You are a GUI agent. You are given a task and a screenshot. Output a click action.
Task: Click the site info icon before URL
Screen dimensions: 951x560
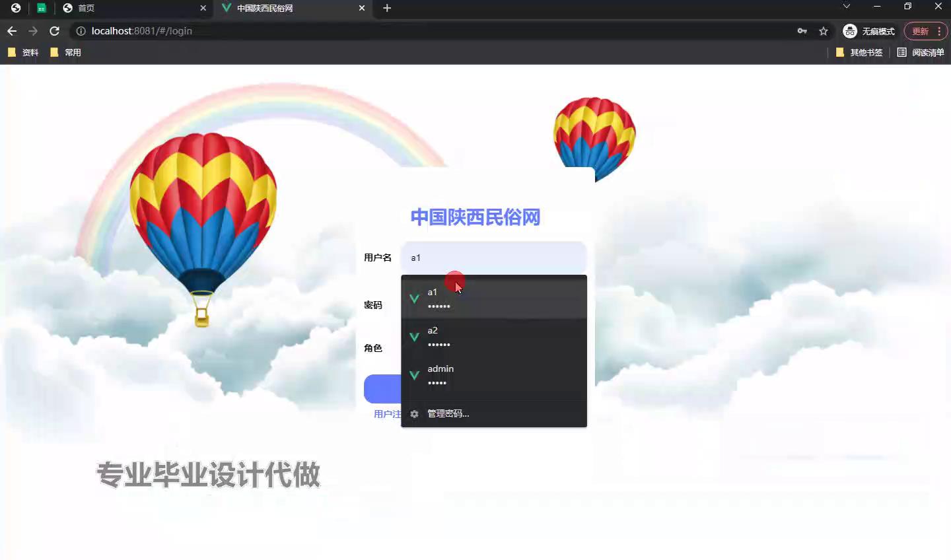81,31
